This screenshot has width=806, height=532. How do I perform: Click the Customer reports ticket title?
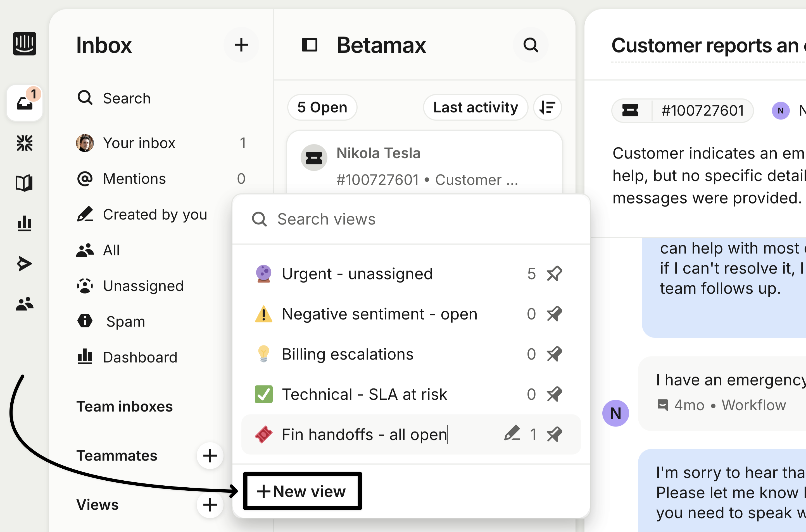click(x=708, y=45)
